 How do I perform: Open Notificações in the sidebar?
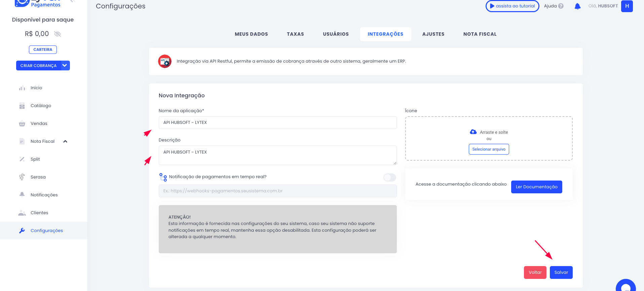tap(44, 195)
